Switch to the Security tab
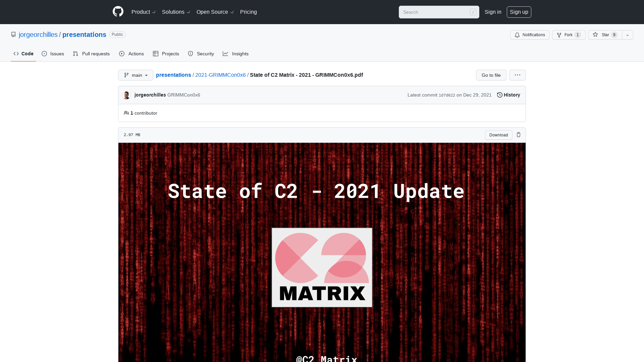 [201, 54]
